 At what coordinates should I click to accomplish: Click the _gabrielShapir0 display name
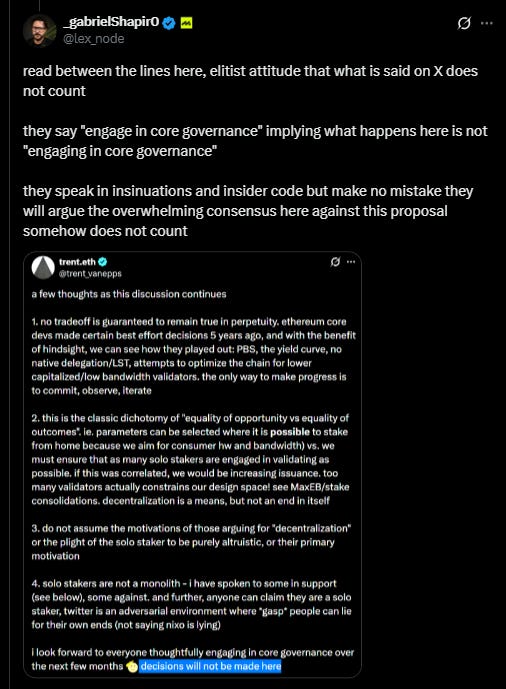(x=111, y=22)
